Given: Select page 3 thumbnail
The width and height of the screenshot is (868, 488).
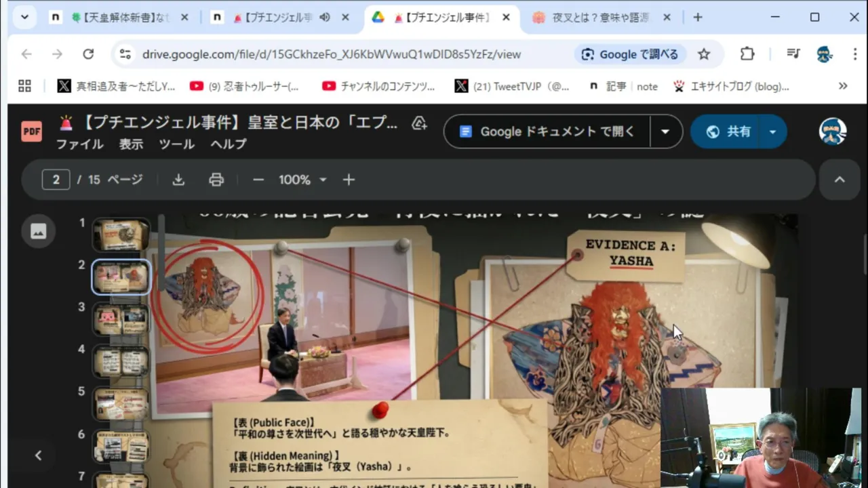Looking at the screenshot, I should (x=121, y=319).
